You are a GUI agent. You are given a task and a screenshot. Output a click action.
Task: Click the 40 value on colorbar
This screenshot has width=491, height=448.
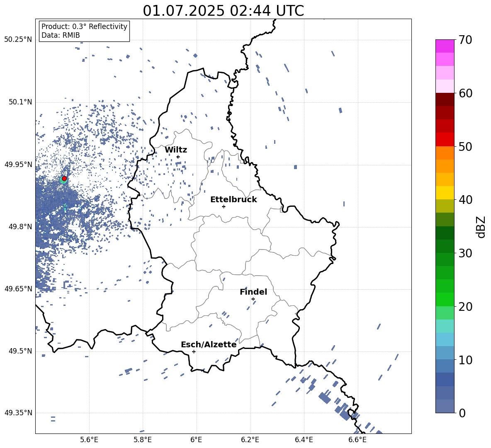pyautogui.click(x=465, y=200)
